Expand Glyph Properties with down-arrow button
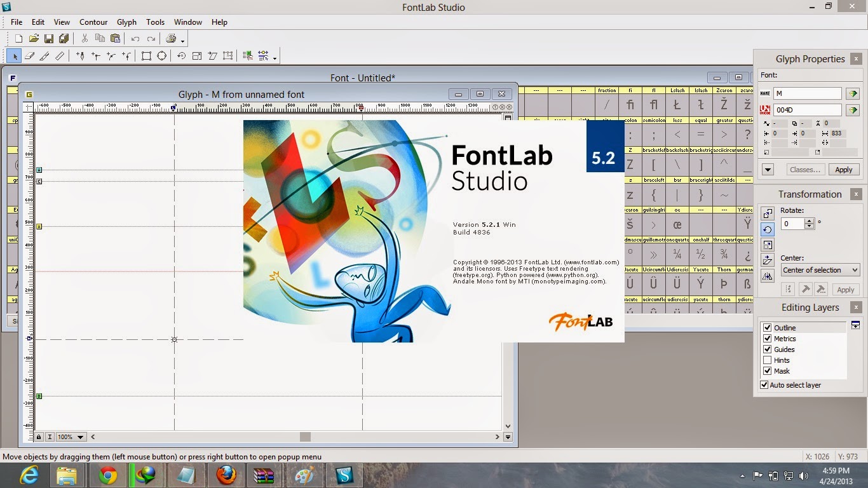868x488 pixels. 768,170
